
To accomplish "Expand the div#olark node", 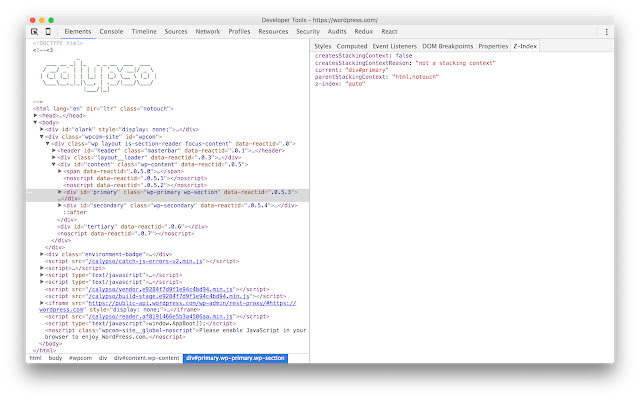I will [x=42, y=129].
